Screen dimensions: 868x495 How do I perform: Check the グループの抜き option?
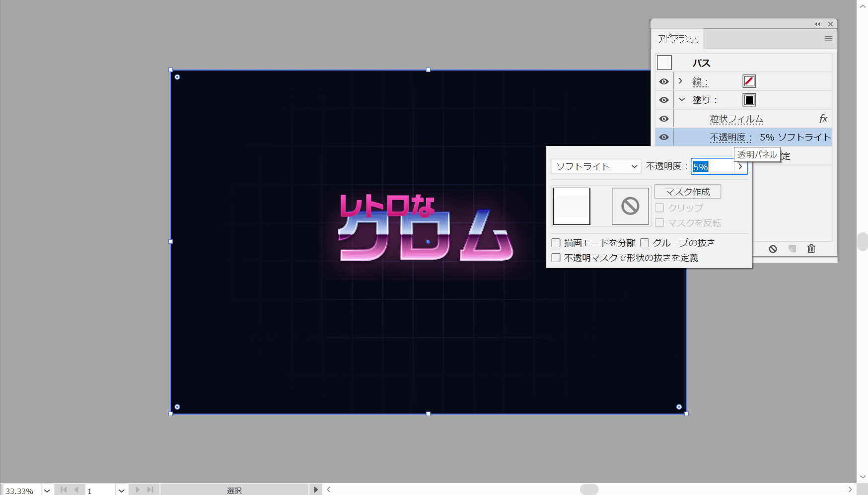645,243
